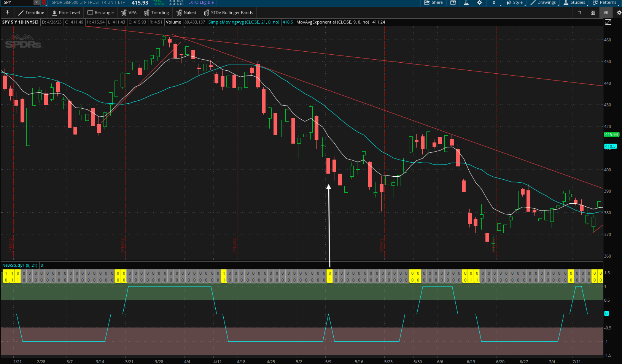
Task: Open the SPY symbol dropdown arrow
Action: click(36, 3)
